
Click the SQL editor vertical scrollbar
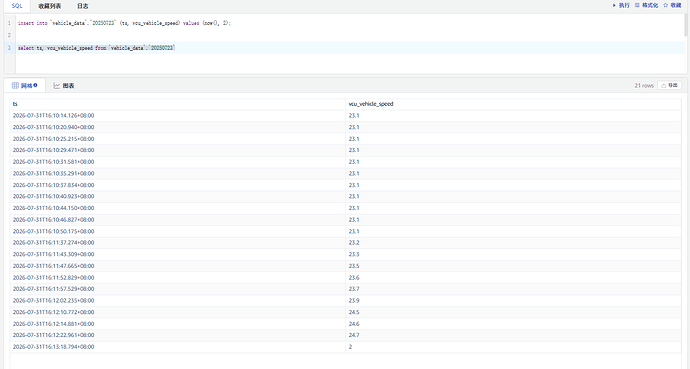tap(686, 25)
